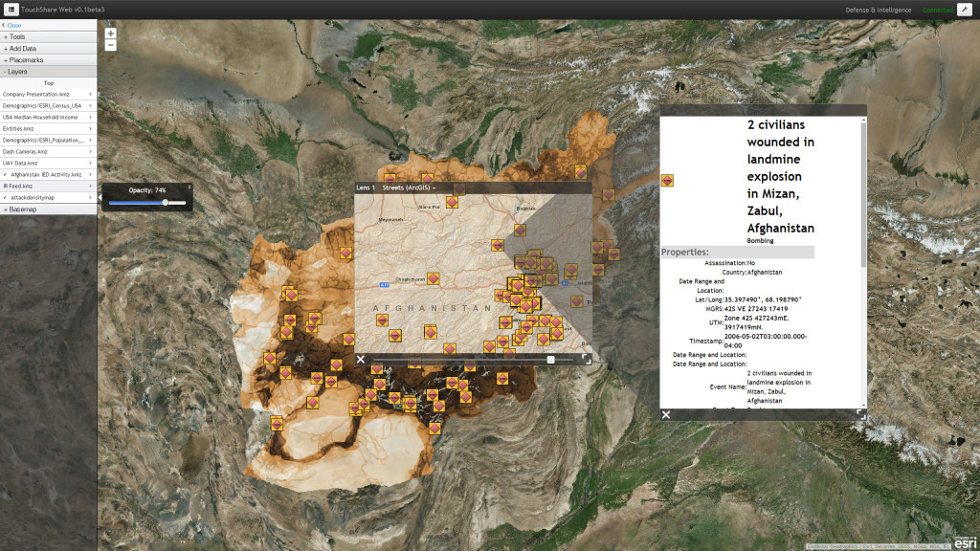Enable the Dash Cameras.kmz layer

coord(48,152)
